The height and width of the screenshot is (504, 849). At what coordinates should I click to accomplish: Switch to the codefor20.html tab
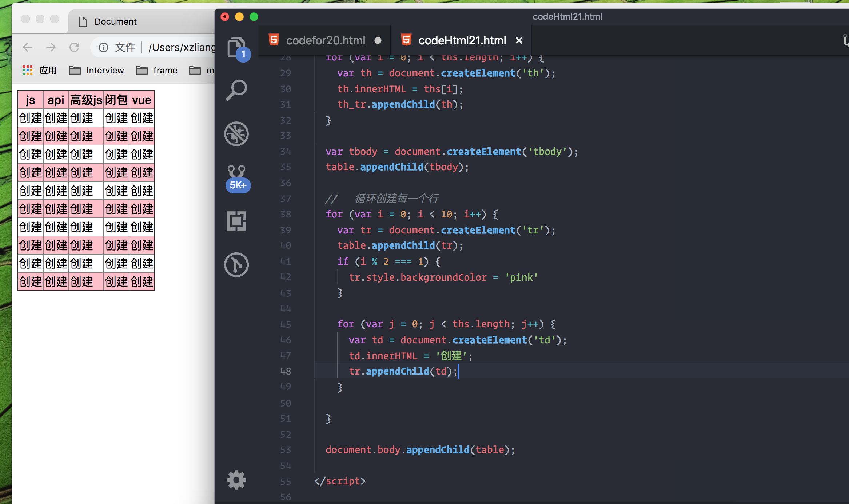(x=325, y=40)
